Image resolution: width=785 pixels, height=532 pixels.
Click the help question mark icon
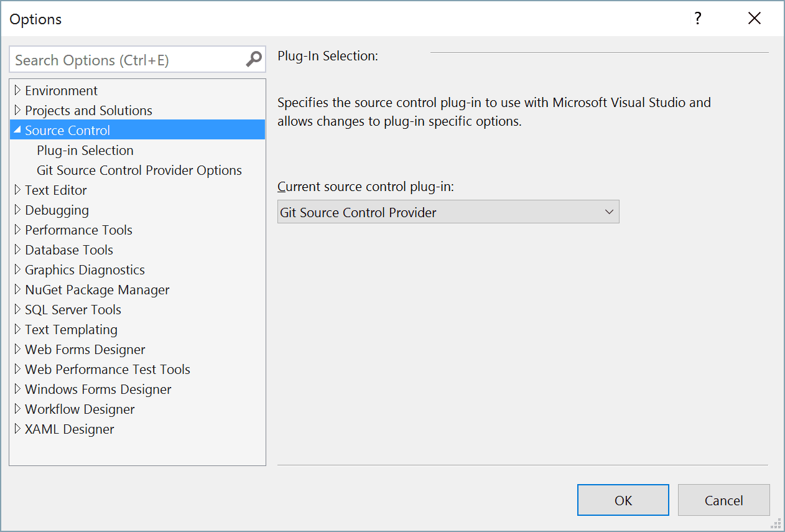tap(697, 19)
